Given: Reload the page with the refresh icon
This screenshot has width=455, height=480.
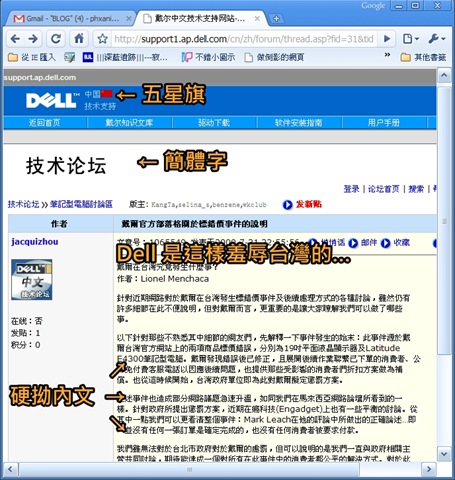Looking at the screenshot, I should [x=56, y=39].
